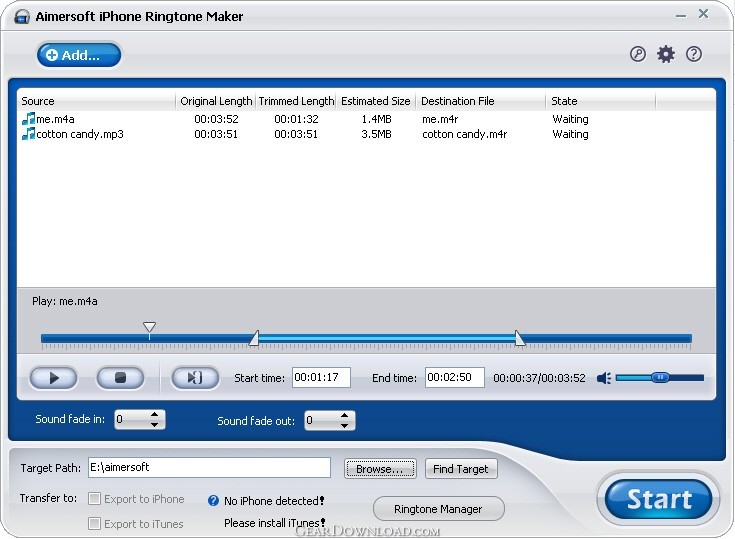Click the End time field
This screenshot has height=539, width=735.
pyautogui.click(x=454, y=378)
